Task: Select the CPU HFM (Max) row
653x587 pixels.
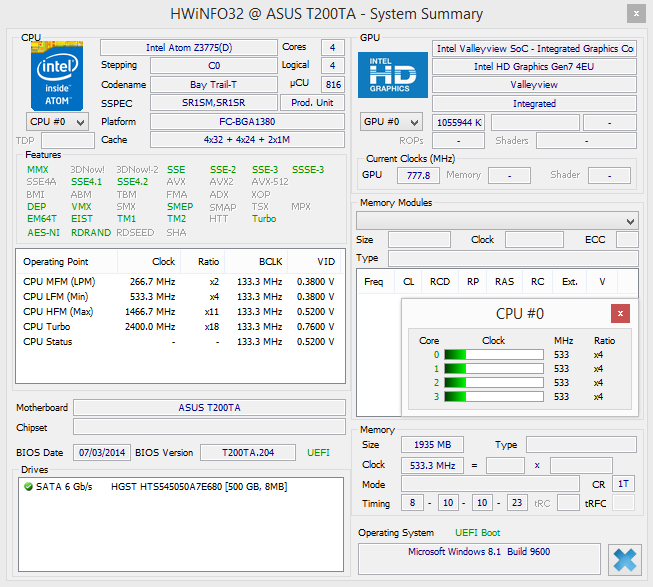Action: pyautogui.click(x=179, y=312)
